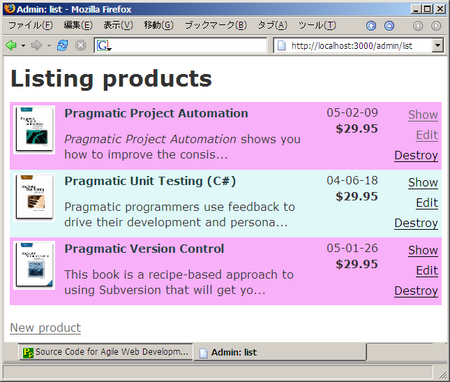Click Show for Pragmatic Project Automation

(x=423, y=115)
